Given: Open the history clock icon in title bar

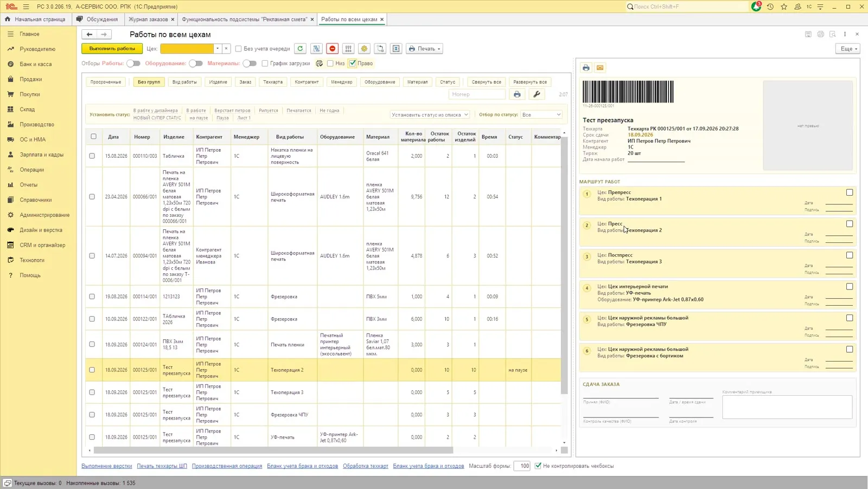Looking at the screenshot, I should click(x=770, y=7).
